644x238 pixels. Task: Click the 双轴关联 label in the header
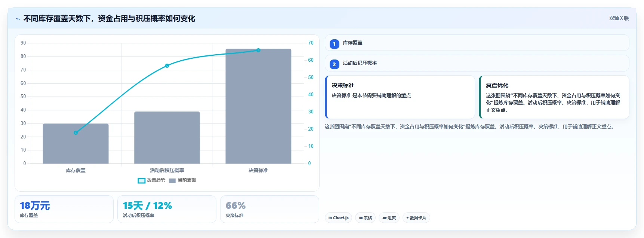(x=619, y=18)
